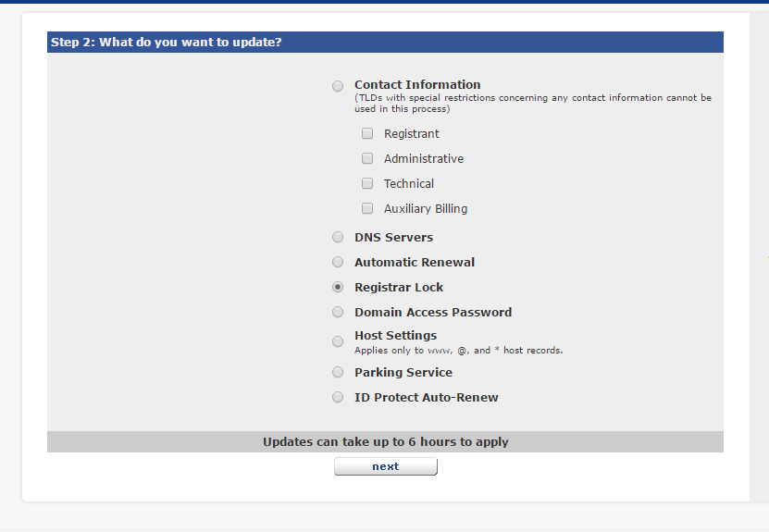
Task: Enable the Administrative contact checkbox
Action: pyautogui.click(x=367, y=158)
